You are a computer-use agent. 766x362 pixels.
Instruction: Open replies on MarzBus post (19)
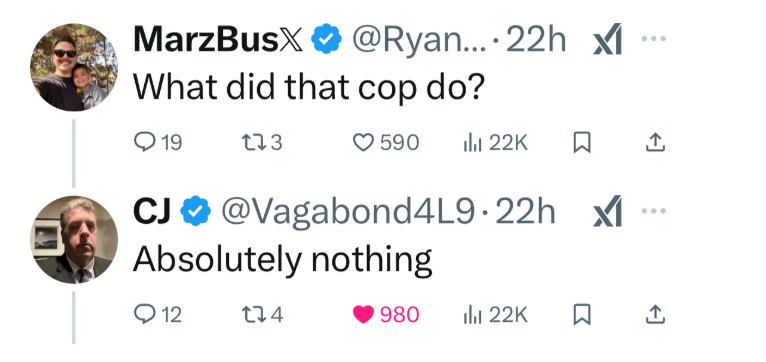pyautogui.click(x=158, y=143)
